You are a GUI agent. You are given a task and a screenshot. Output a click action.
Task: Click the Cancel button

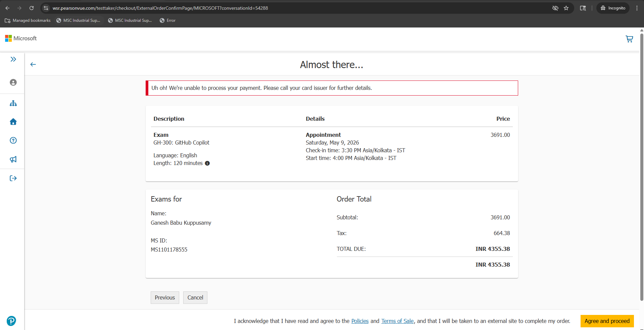pos(195,297)
